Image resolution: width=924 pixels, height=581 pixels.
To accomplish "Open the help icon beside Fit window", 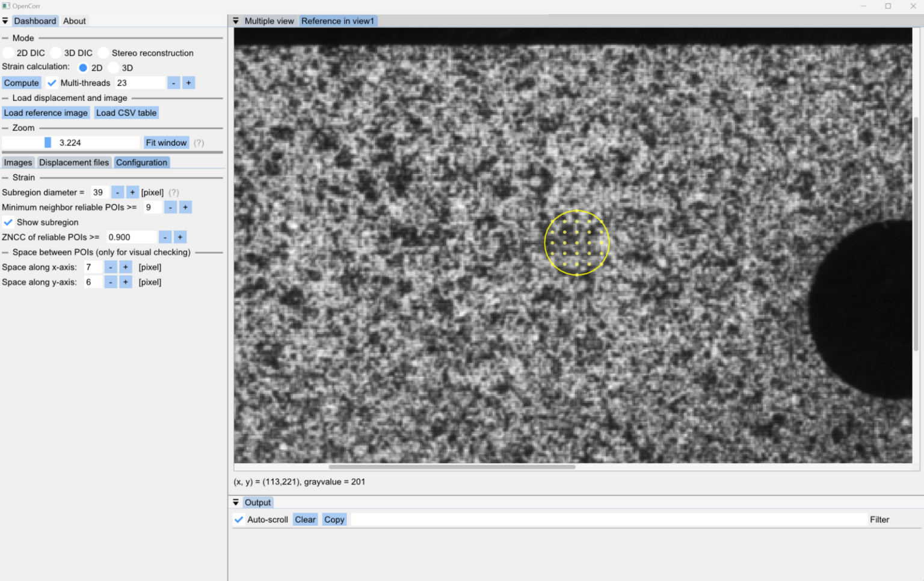I will pos(199,143).
